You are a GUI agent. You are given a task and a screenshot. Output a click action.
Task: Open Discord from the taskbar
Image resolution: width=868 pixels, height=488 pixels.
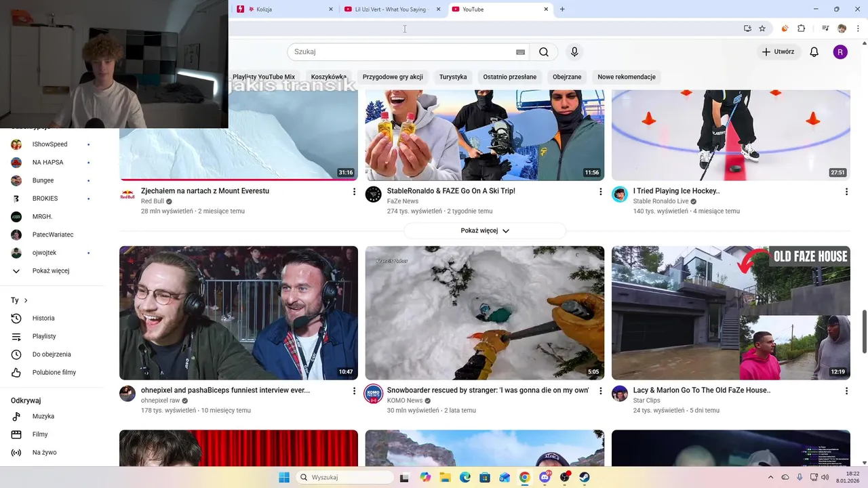click(545, 477)
